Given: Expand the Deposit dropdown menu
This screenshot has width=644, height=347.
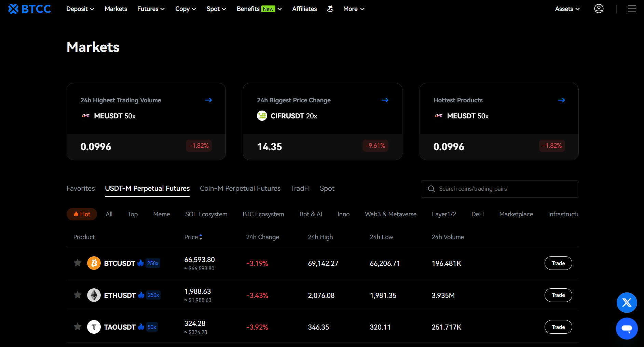Looking at the screenshot, I should pos(80,9).
